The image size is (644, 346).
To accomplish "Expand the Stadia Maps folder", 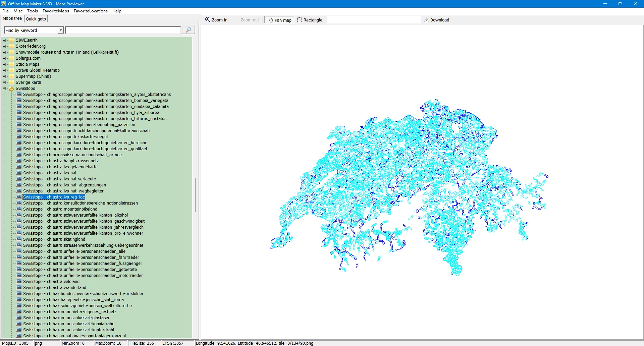I will (4, 64).
